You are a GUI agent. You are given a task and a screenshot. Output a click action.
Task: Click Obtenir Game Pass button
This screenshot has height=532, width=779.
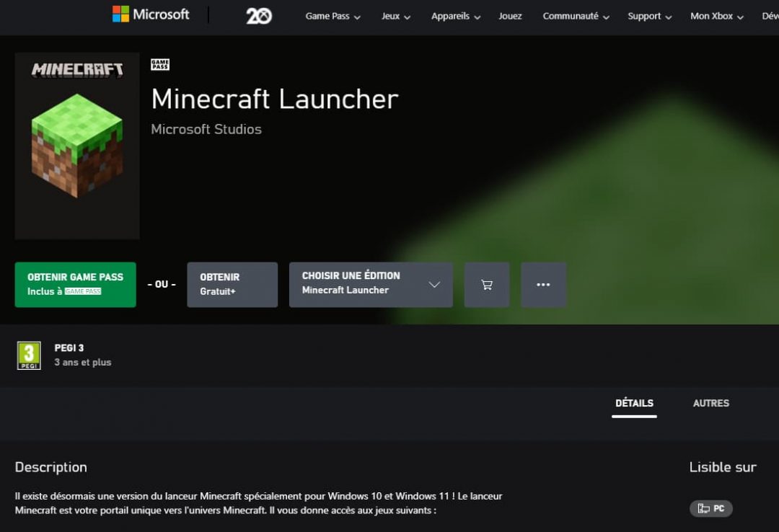click(75, 284)
